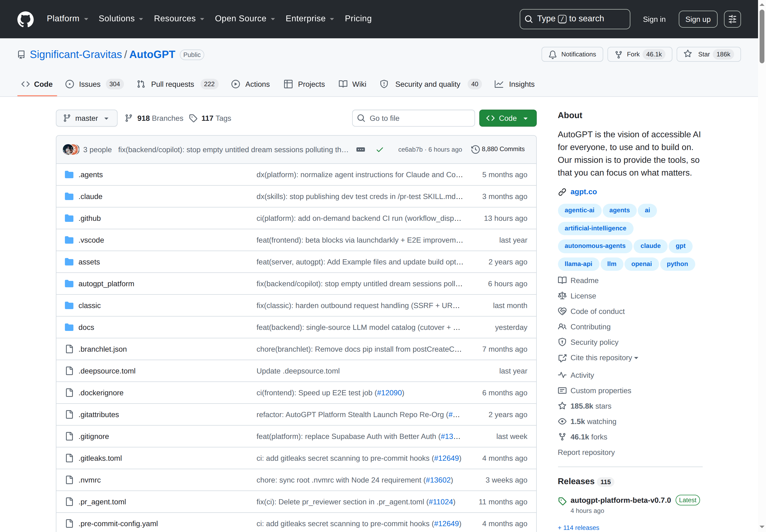This screenshot has height=532, width=766.
Task: Open the Significant-Gravitas owner link
Action: [76, 54]
